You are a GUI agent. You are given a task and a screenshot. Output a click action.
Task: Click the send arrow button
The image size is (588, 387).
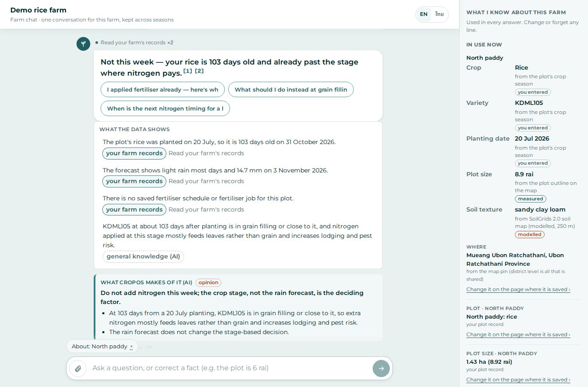381,369
